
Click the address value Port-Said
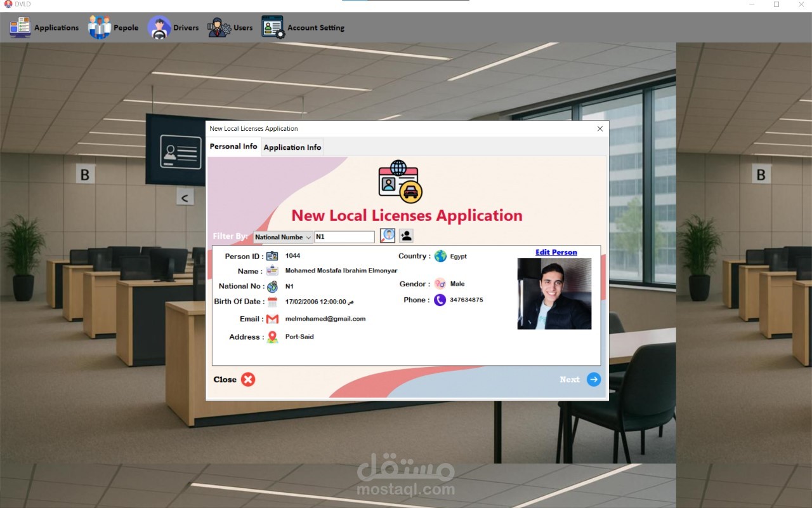[x=299, y=337]
